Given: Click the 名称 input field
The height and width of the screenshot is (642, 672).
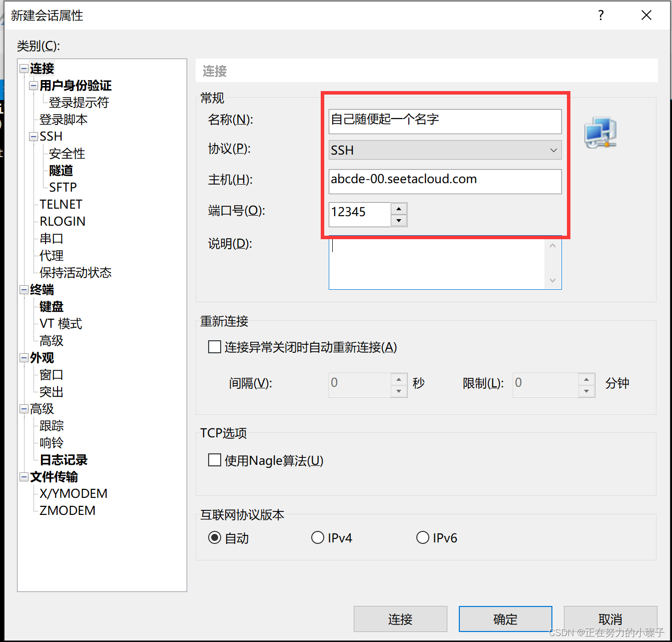Looking at the screenshot, I should (445, 122).
